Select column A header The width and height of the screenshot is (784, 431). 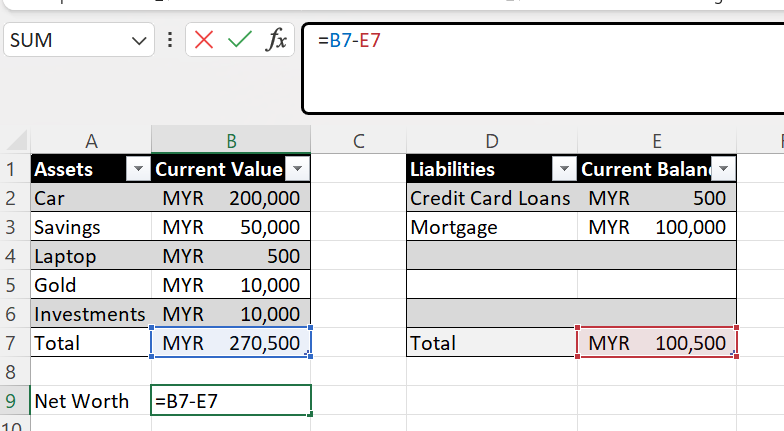(91, 141)
